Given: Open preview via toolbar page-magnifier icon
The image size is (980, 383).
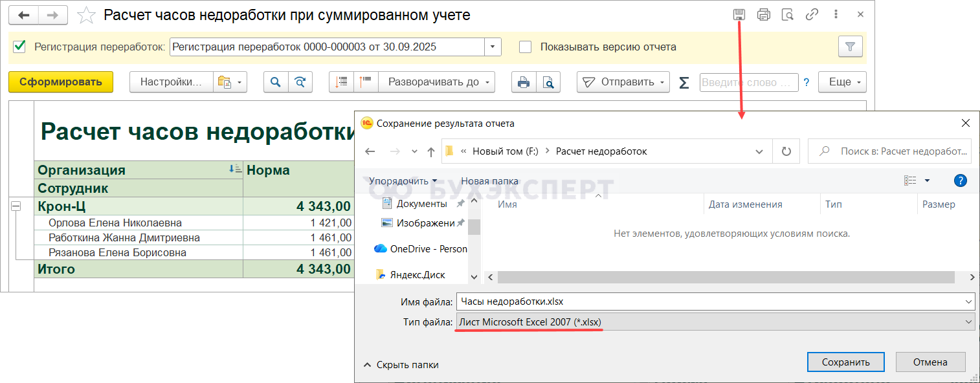Looking at the screenshot, I should [548, 82].
